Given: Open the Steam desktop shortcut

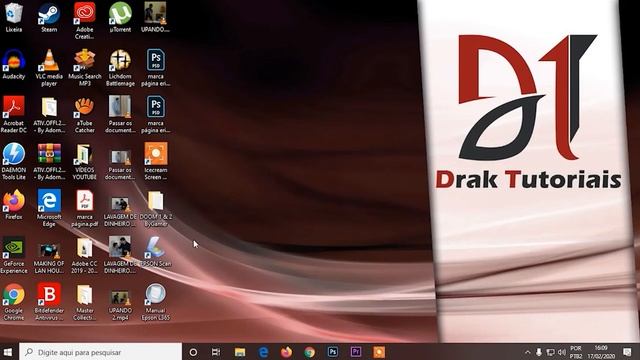Looking at the screenshot, I should (x=49, y=17).
